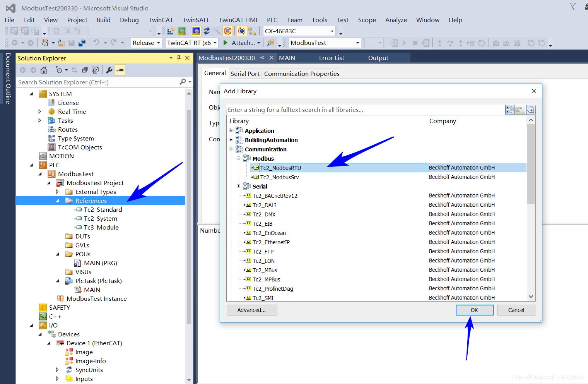Collapse the Modbus library group
This screenshot has height=384, width=588.
point(239,158)
